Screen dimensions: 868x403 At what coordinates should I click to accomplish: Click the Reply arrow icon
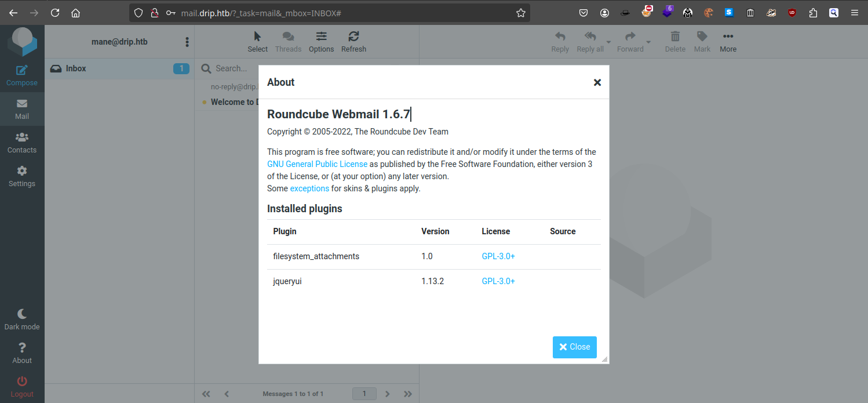point(560,37)
